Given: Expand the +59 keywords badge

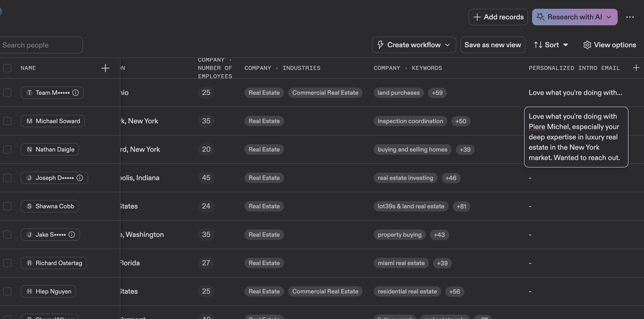Looking at the screenshot, I should [437, 93].
